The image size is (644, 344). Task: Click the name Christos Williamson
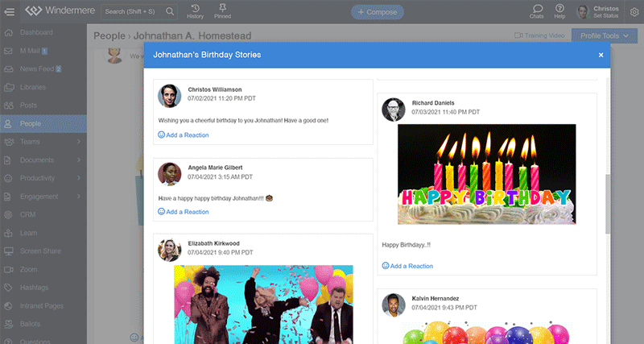coord(215,89)
